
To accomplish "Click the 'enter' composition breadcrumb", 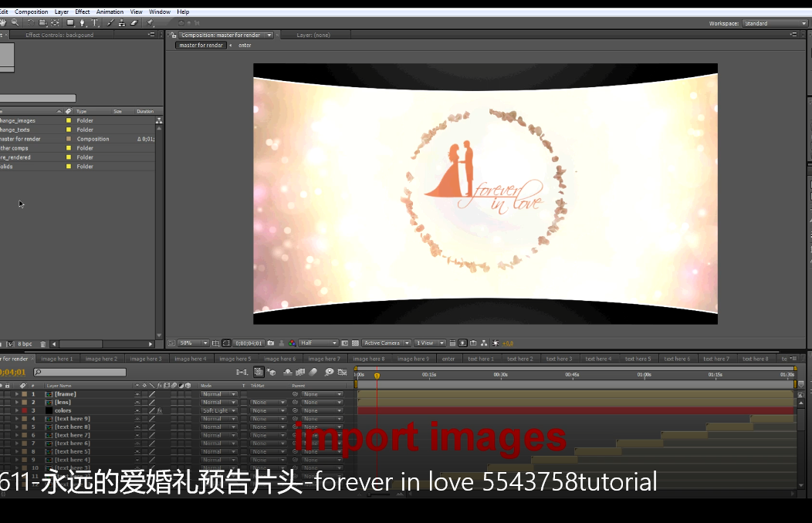I will (245, 46).
